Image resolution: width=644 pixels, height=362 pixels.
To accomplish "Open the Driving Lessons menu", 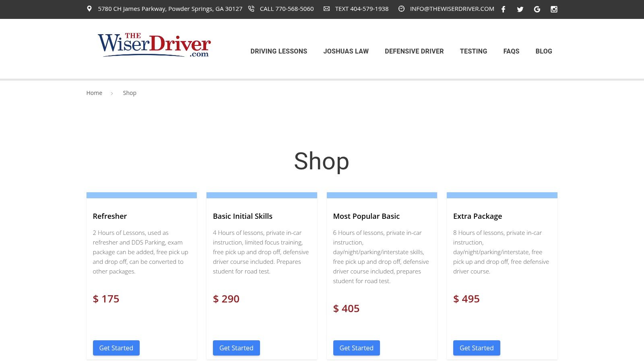I will (279, 51).
